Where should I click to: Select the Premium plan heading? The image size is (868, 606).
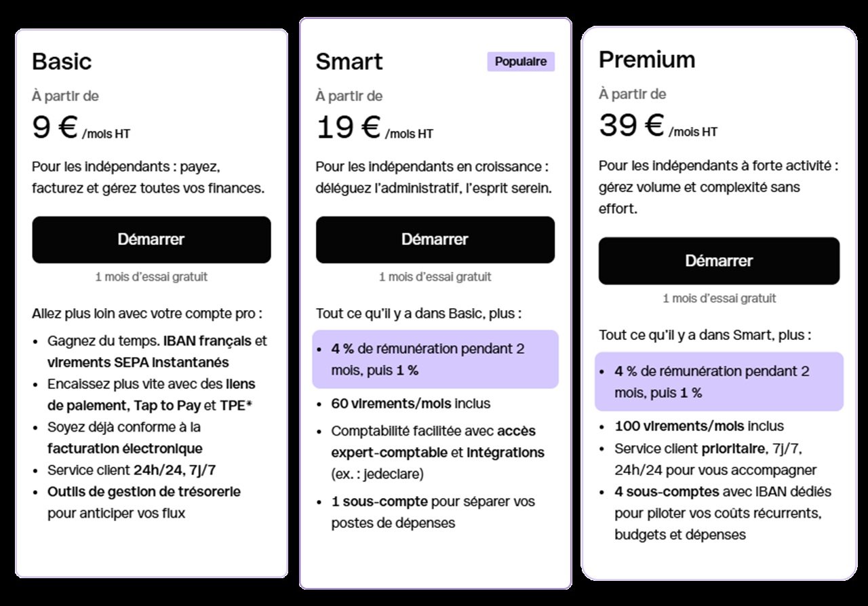[x=647, y=60]
